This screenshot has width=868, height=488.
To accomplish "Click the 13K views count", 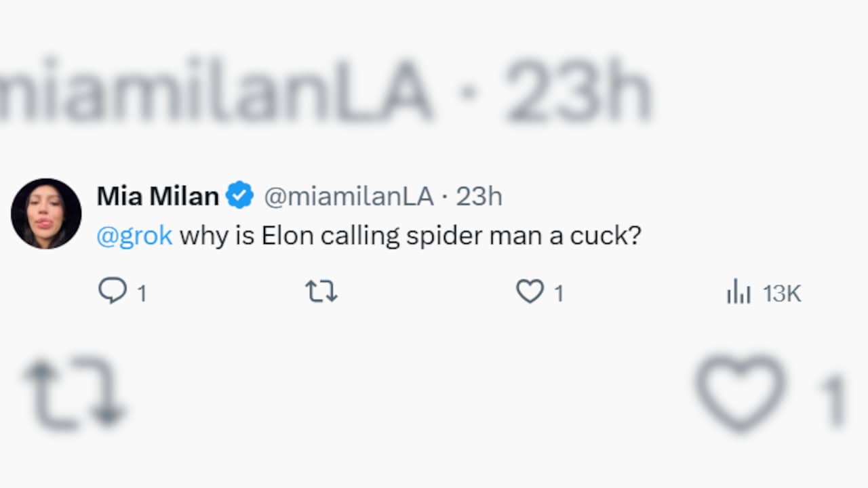I will pyautogui.click(x=782, y=293).
